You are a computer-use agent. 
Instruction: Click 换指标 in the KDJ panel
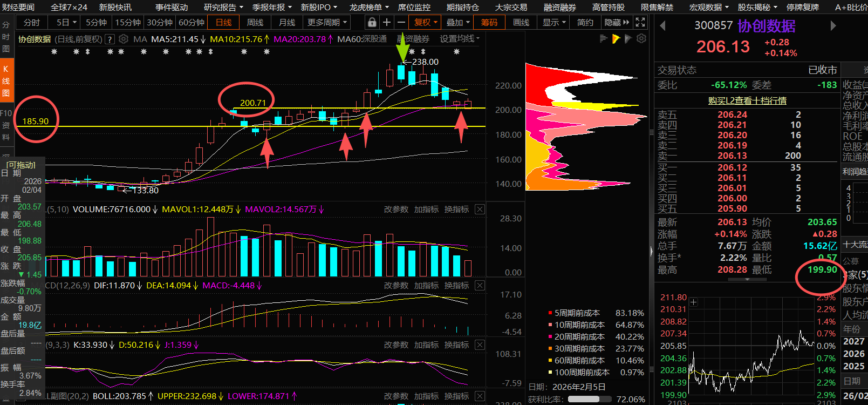(456, 345)
